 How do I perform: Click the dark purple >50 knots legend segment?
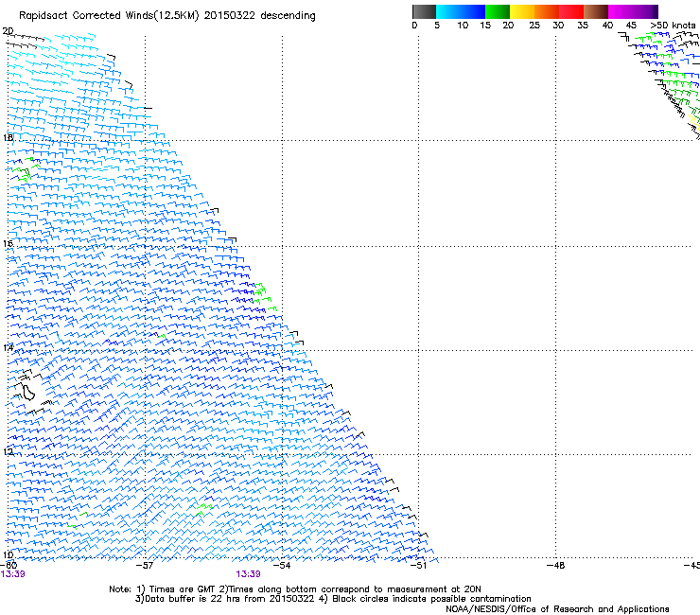656,11
